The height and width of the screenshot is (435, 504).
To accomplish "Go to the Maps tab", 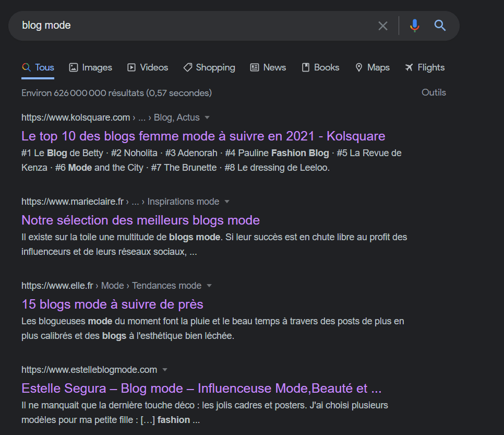I will coord(372,67).
